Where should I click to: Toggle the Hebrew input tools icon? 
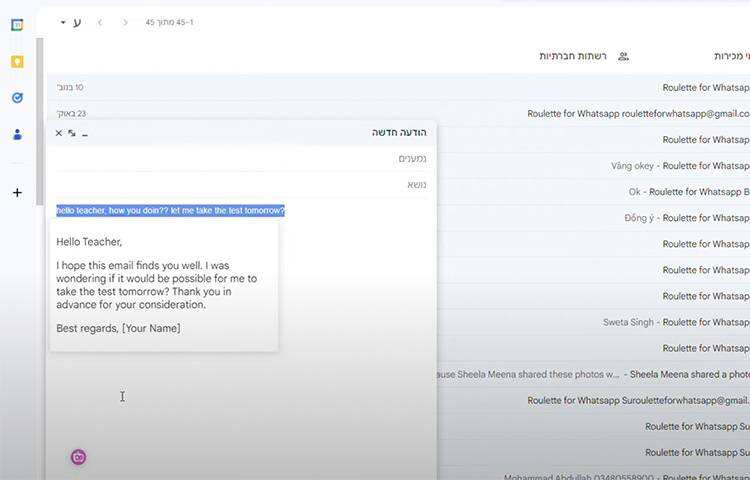point(77,22)
